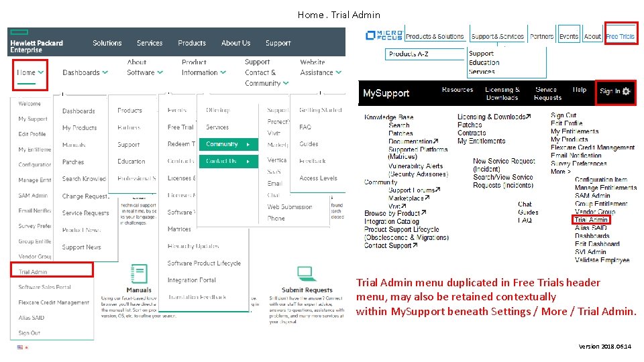The image size is (644, 362).
Task: Click the external-link arrow after Documentation
Action: (436, 141)
